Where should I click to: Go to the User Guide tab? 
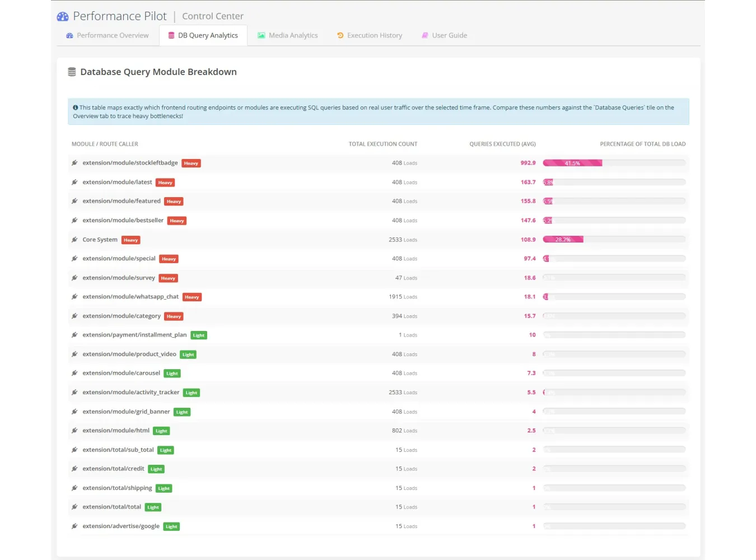pos(444,35)
